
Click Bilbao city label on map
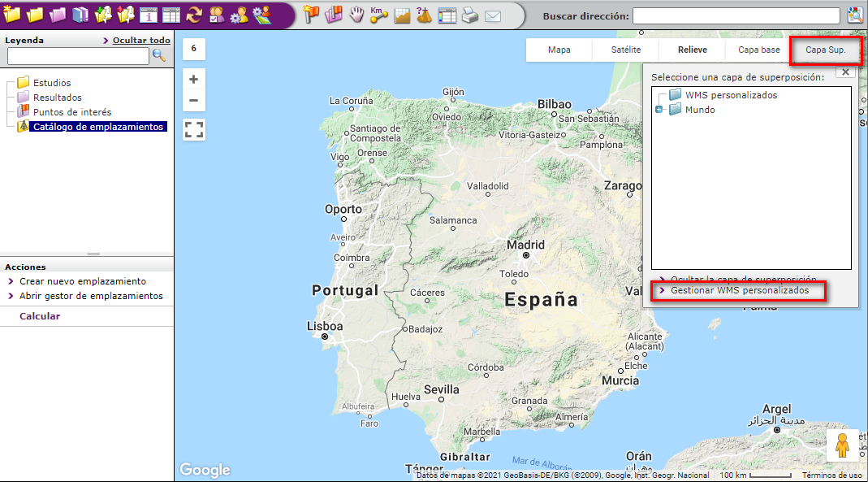tap(554, 104)
